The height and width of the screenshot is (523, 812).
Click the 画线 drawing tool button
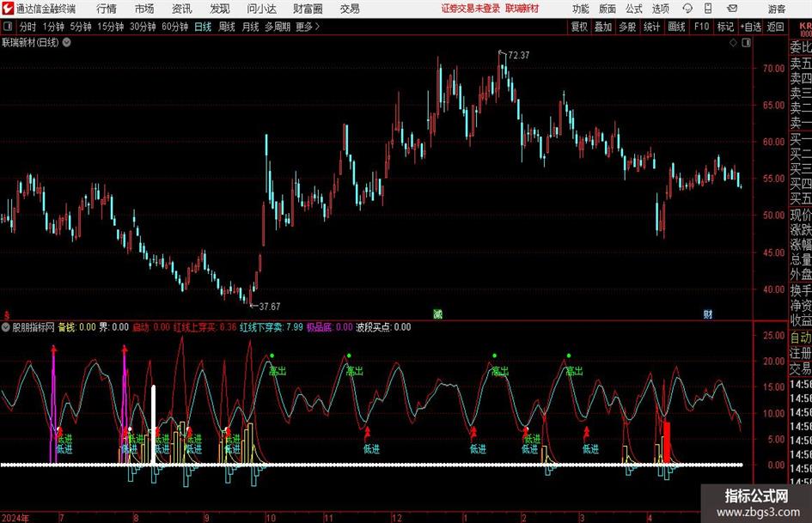(x=676, y=27)
